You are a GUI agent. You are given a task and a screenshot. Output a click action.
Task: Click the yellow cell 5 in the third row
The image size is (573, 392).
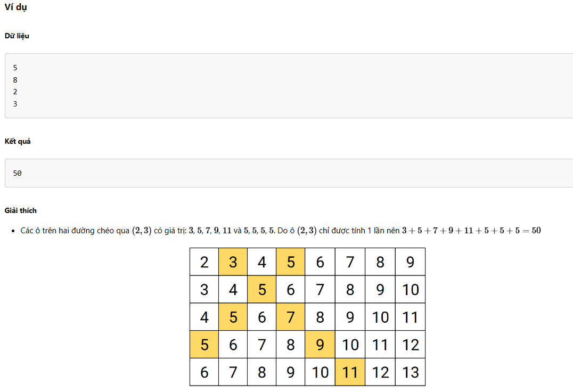click(233, 317)
